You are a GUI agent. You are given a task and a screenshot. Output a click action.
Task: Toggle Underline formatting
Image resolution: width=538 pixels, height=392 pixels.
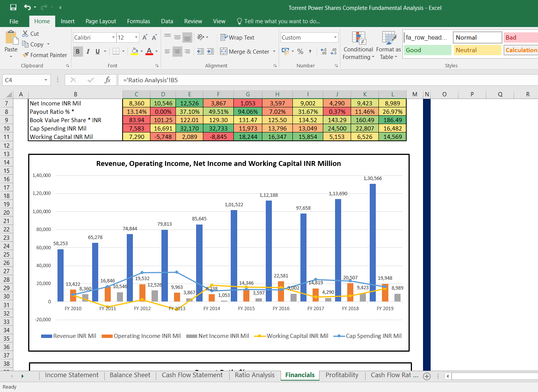(98, 51)
